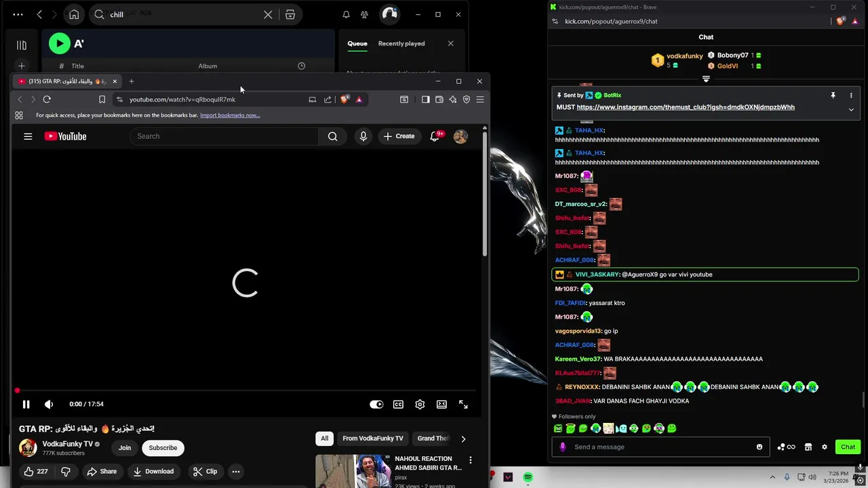Enter full screen in video player

click(x=463, y=404)
